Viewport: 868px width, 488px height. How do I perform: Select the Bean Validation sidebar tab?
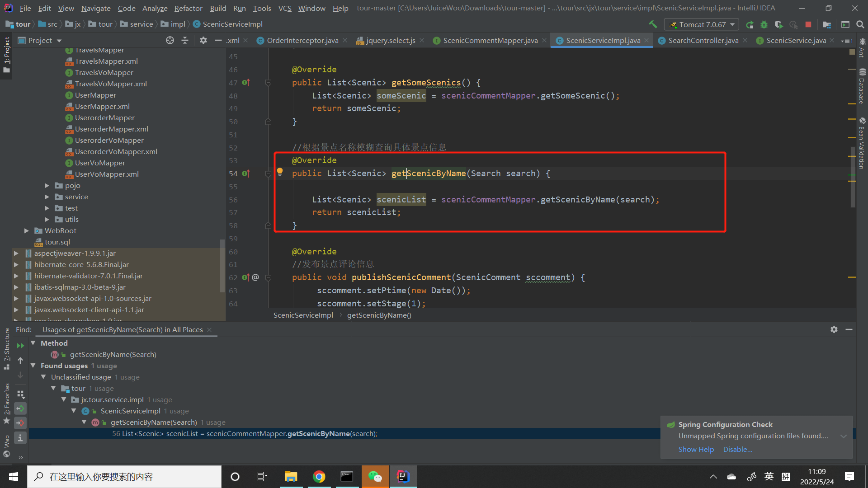[863, 142]
